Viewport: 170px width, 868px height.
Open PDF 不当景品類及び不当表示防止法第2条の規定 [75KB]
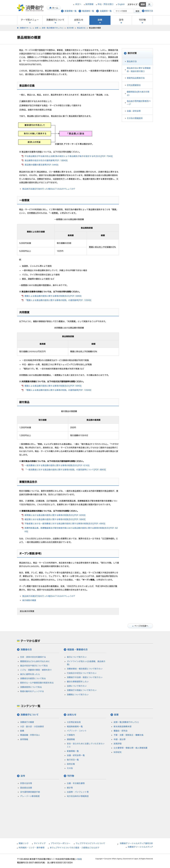[x=68, y=156]
